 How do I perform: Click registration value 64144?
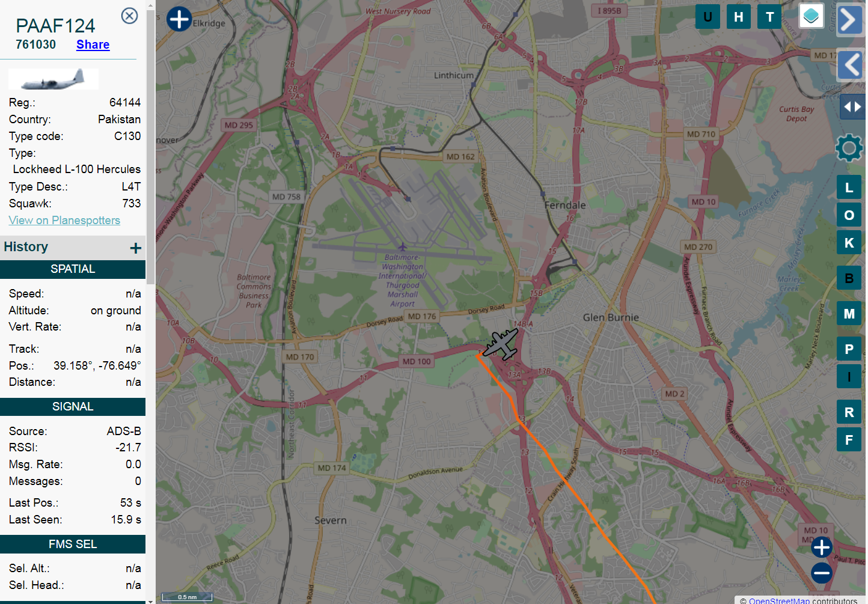125,103
